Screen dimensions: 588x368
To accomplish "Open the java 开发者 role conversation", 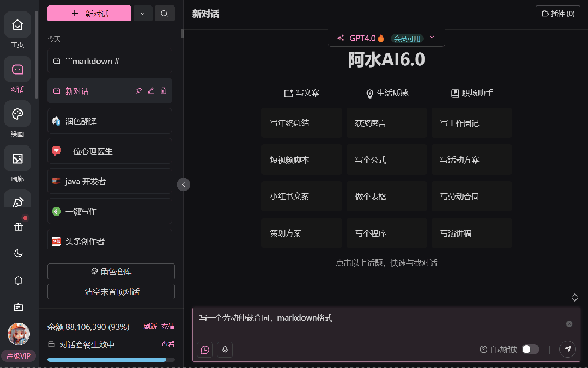I will [110, 181].
